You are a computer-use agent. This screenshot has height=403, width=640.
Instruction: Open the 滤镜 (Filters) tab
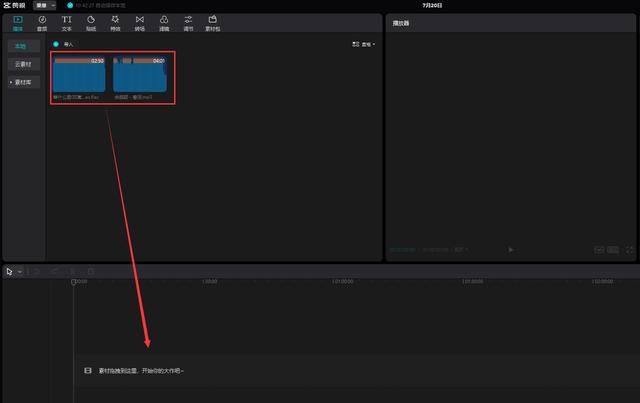(164, 23)
